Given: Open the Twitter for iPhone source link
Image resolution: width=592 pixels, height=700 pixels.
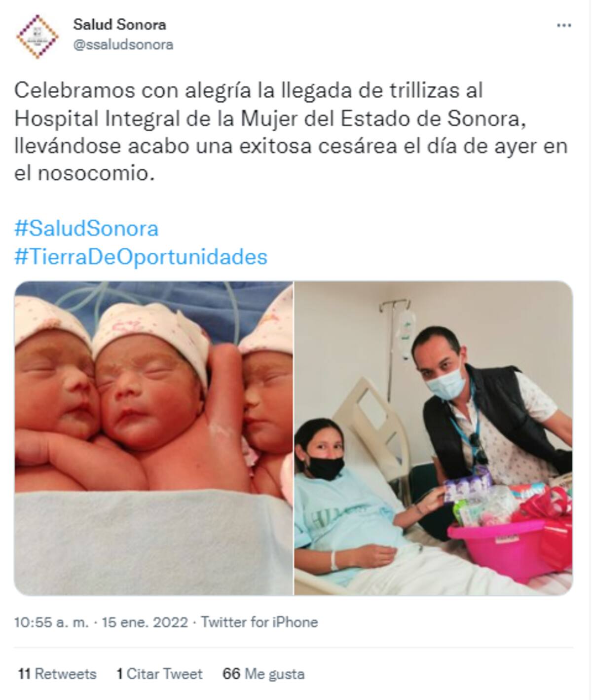Looking at the screenshot, I should click(x=259, y=622).
